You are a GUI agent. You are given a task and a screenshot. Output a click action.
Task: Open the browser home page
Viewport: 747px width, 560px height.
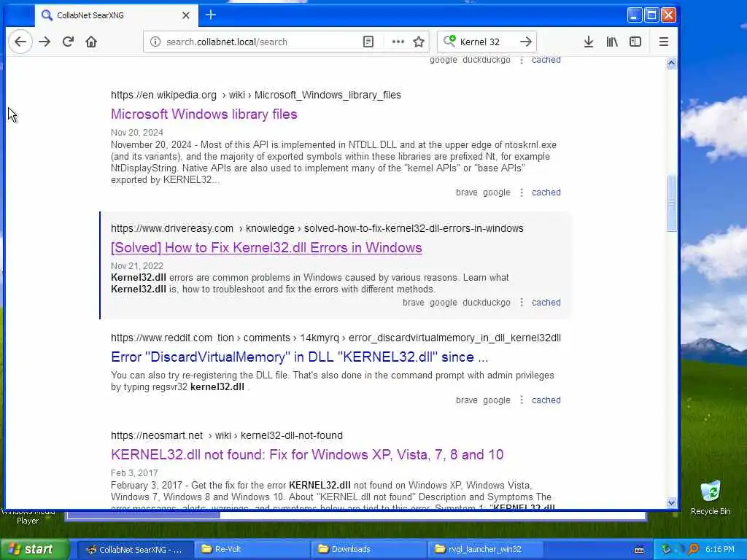point(91,42)
